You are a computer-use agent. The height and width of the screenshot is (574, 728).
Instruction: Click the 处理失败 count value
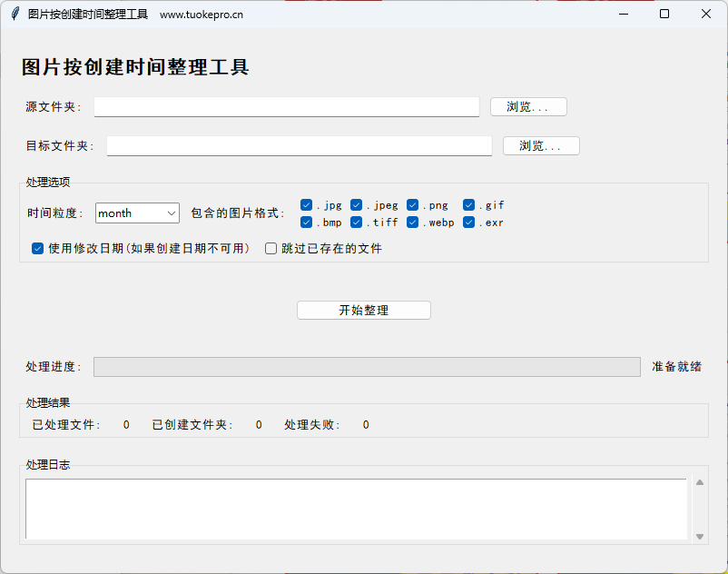click(366, 425)
